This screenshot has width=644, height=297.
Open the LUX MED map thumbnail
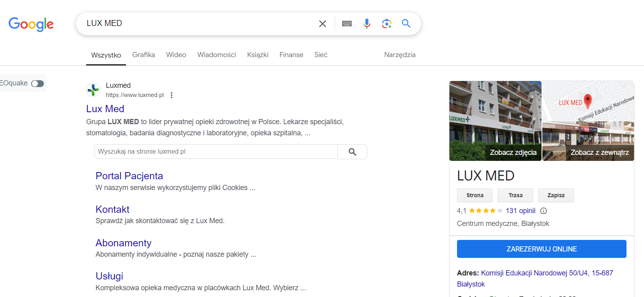point(588,101)
